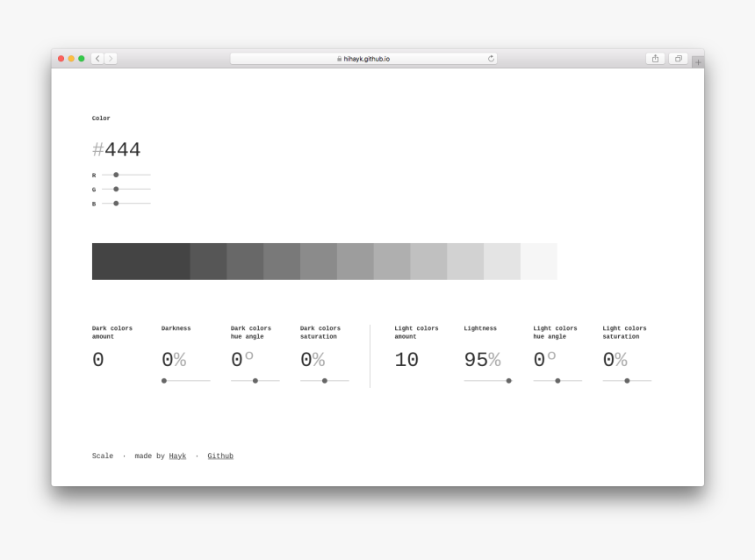Screen dimensions: 755x560
Task: Select the sixth swatch from the left
Action: pos(356,262)
